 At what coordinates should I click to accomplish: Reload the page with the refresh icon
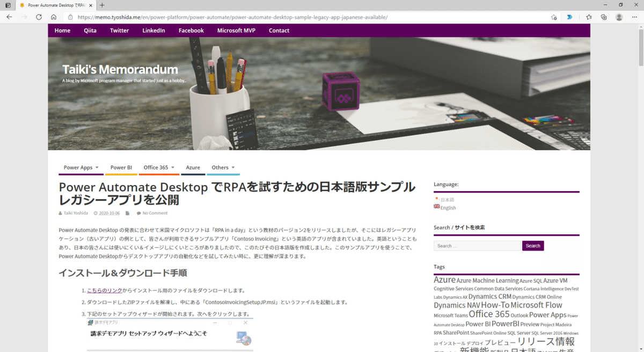[x=39, y=17]
